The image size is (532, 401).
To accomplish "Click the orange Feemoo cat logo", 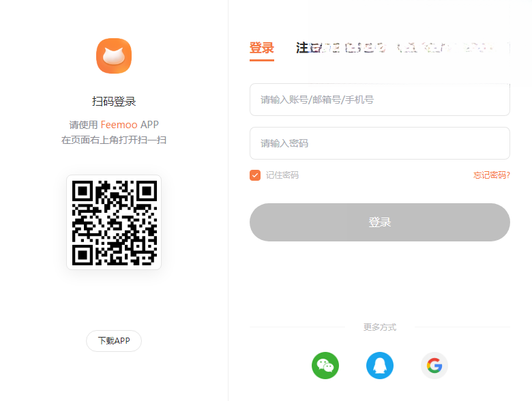I will click(114, 56).
